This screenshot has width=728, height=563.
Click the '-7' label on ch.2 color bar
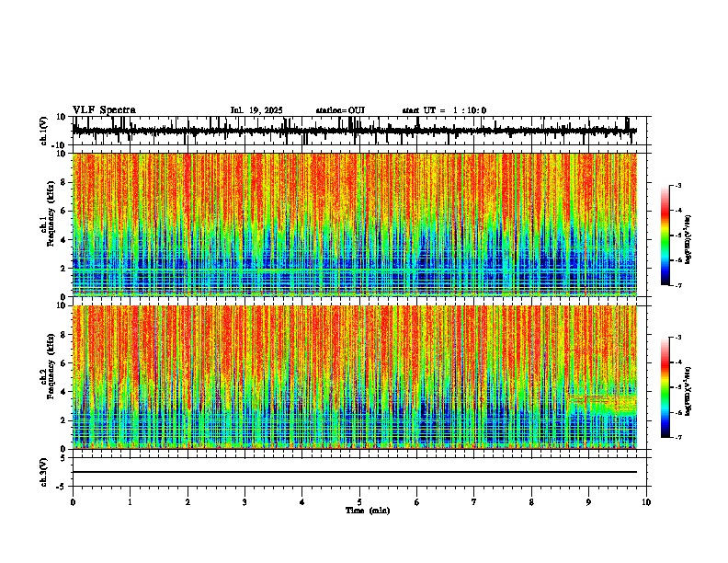(677, 437)
